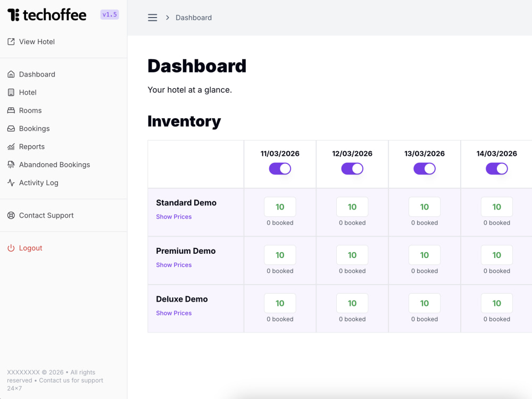This screenshot has height=399, width=532.
Task: Click the Standard Demo room name
Action: point(186,203)
